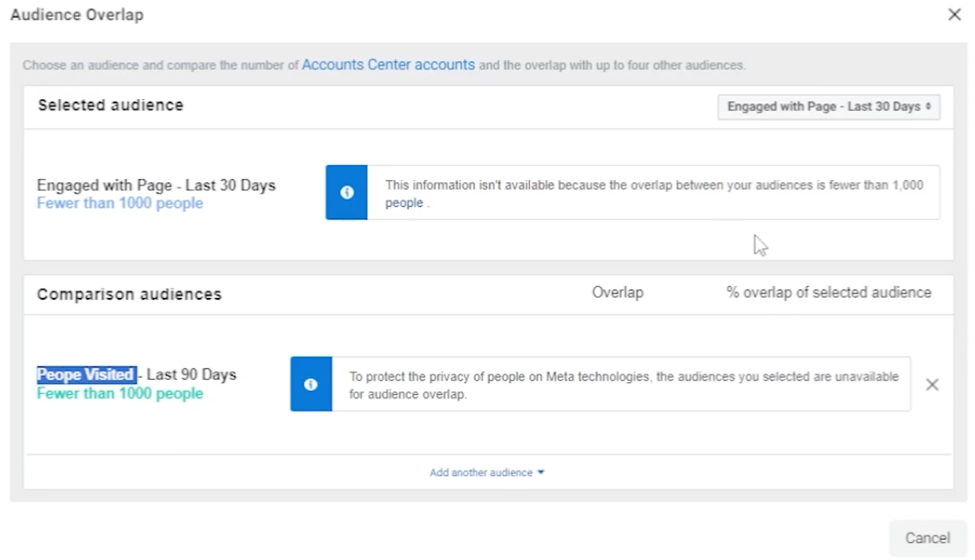Click the 'information isn't available' message text
The width and height of the screenshot is (975, 560).
[653, 186]
